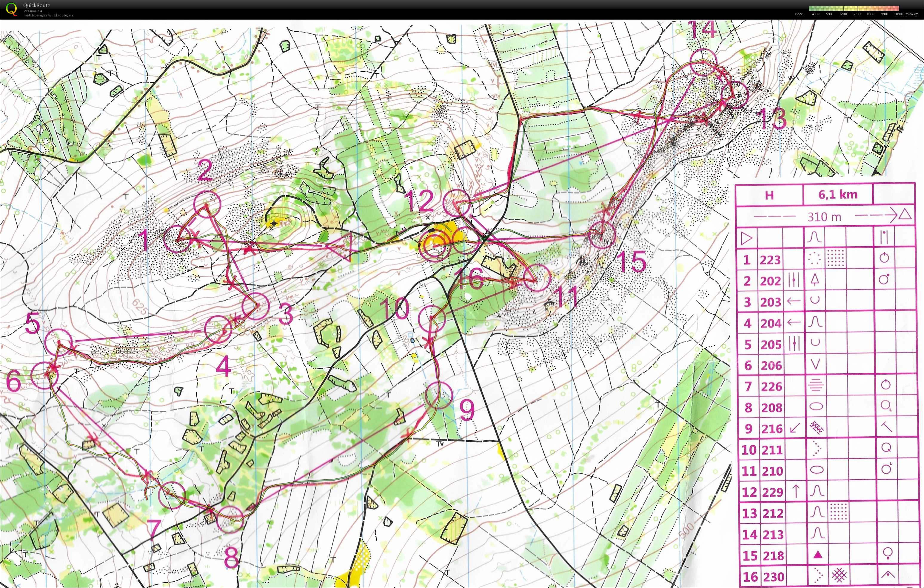Select control circle 6 on the map

pyautogui.click(x=44, y=375)
